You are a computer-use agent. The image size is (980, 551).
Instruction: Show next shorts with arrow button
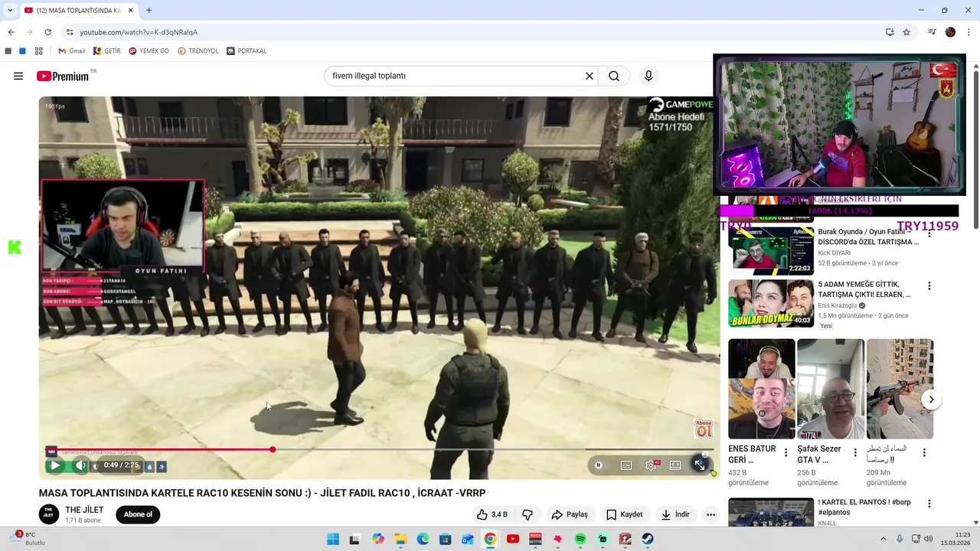[x=931, y=399]
